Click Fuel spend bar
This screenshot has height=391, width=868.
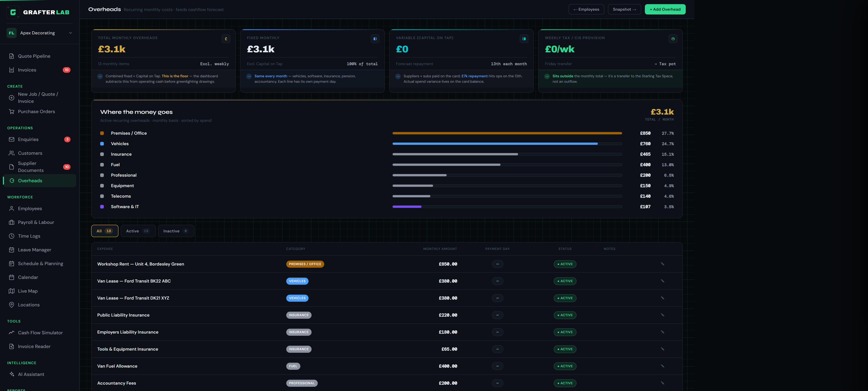(x=507, y=165)
